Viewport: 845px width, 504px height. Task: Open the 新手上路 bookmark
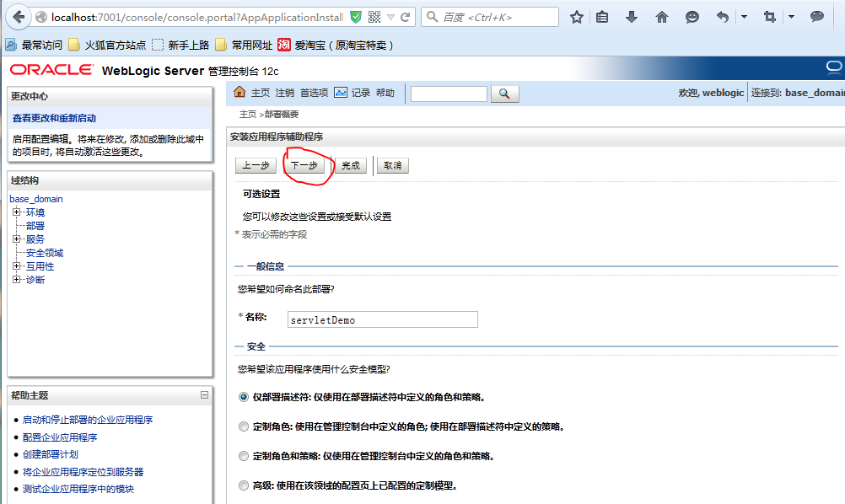[180, 46]
